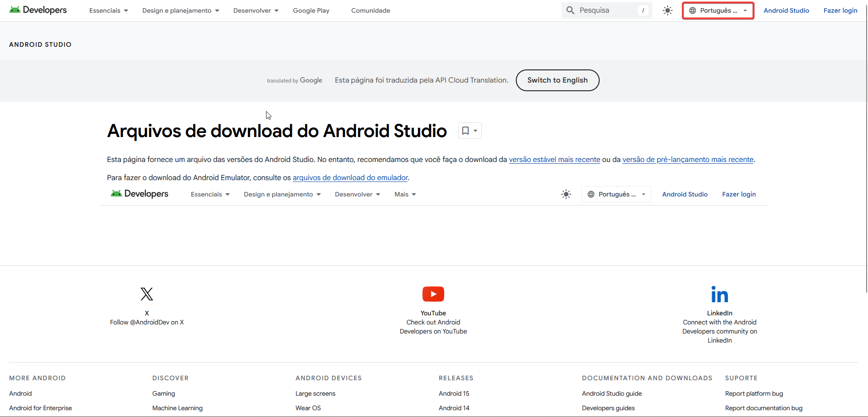The width and height of the screenshot is (868, 417).
Task: Open versão estável mais recente link
Action: (x=554, y=160)
